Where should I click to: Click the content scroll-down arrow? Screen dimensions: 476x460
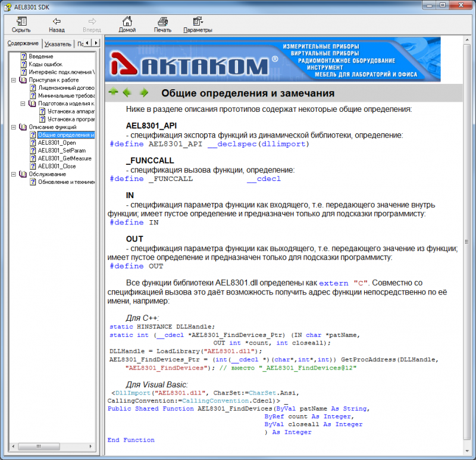467,450
